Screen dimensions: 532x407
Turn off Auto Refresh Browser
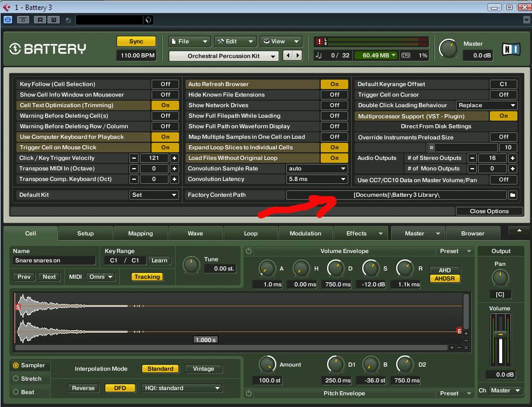[x=334, y=84]
